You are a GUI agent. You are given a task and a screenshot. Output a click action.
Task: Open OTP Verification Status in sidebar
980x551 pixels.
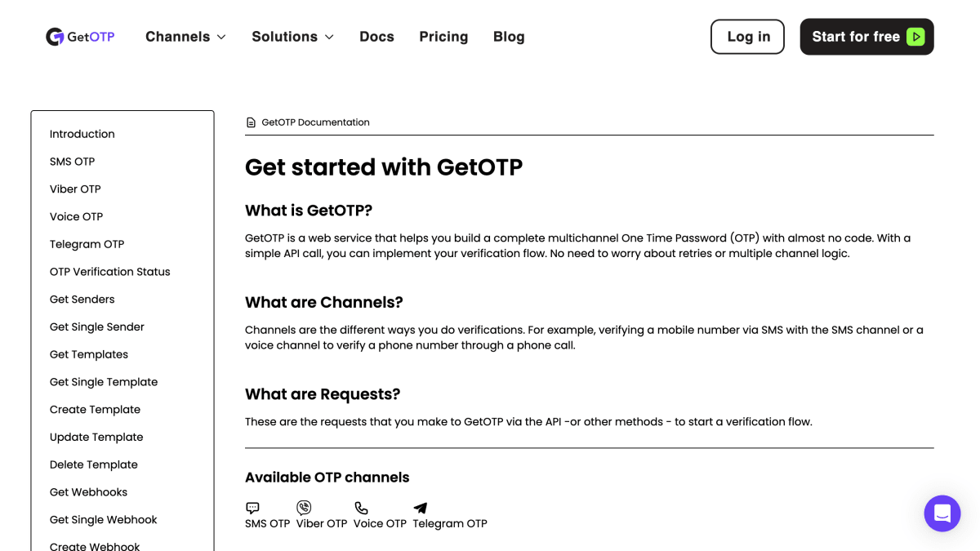[110, 272]
